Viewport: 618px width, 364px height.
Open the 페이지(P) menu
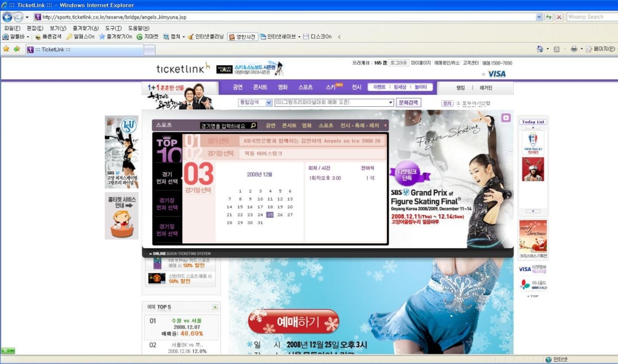coord(600,49)
